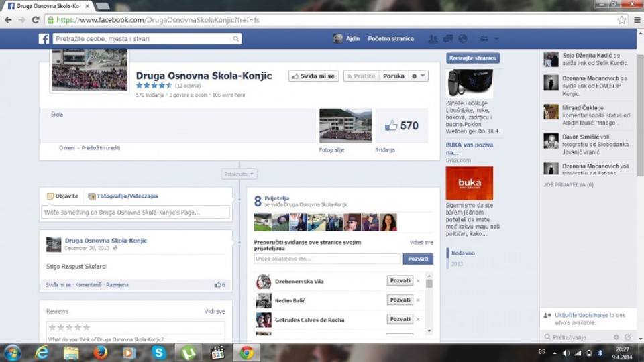This screenshot has height=362, width=644.
Task: Click Kreirajte stranicu button
Action: tap(473, 58)
